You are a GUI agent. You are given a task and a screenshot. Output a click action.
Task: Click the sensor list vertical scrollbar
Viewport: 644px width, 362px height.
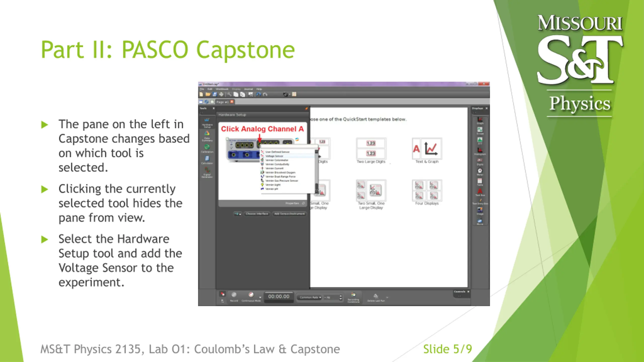pos(316,172)
